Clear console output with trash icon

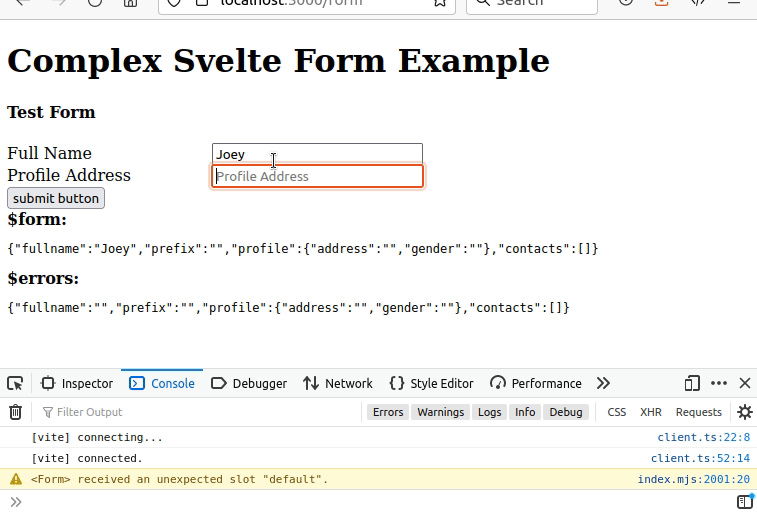(15, 412)
